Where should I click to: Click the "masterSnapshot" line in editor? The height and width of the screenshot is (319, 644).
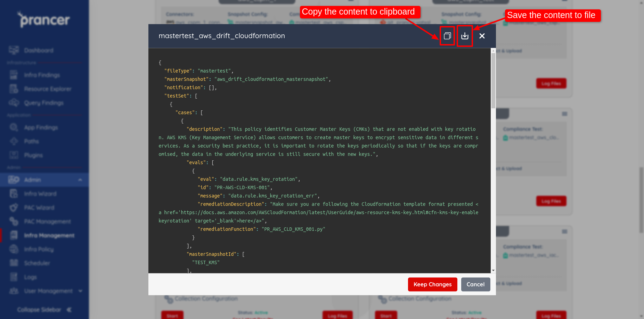click(x=247, y=79)
